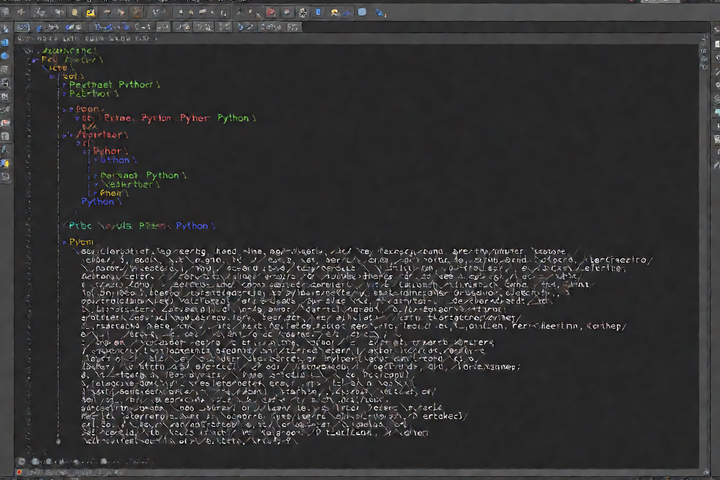
Task: Click the blue circle icon in left sidebar
Action: (x=5, y=56)
